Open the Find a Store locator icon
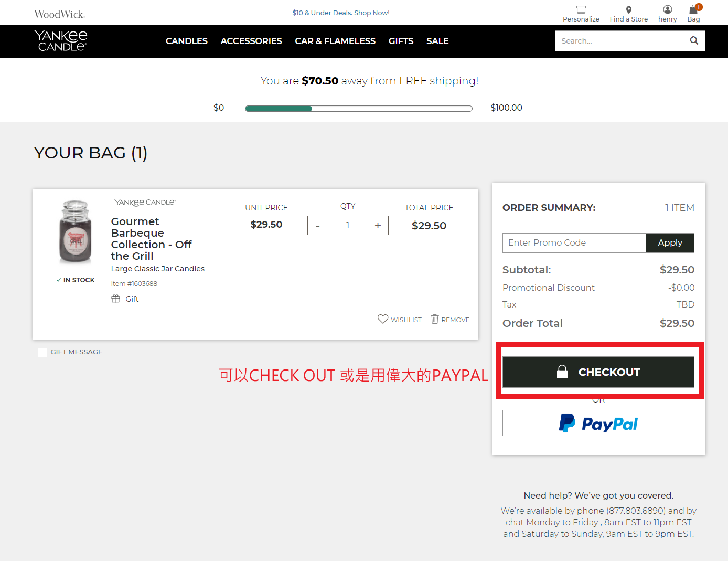Screen dimensions: 728x561 click(628, 10)
